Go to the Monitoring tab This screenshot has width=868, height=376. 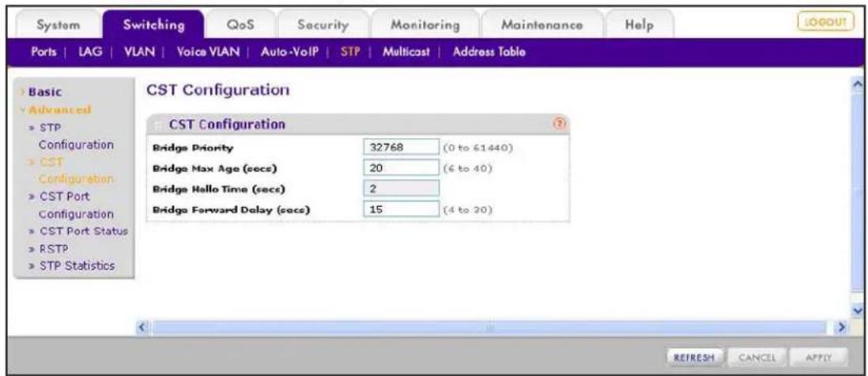pyautogui.click(x=425, y=25)
